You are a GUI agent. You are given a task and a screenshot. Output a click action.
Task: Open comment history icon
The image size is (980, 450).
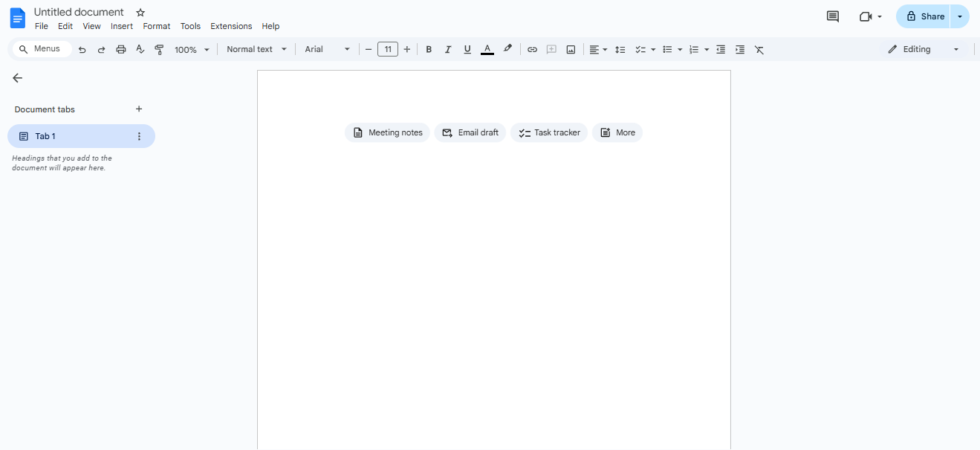[x=832, y=16]
